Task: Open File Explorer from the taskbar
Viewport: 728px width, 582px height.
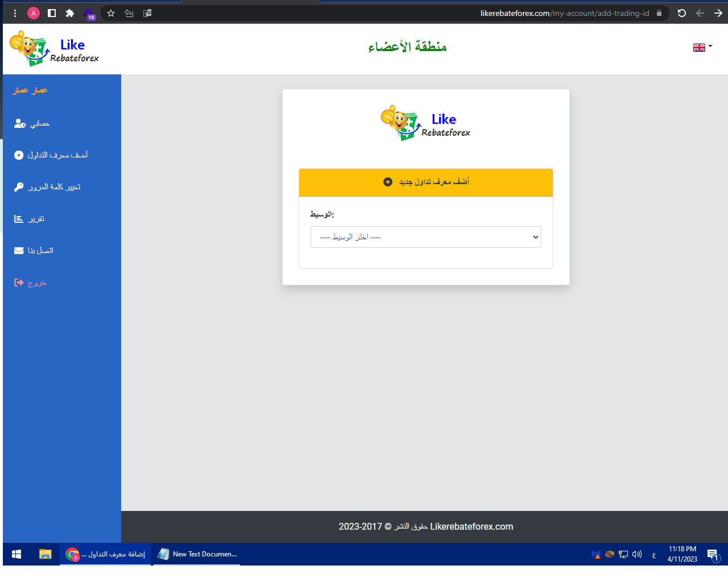Action: (45, 554)
